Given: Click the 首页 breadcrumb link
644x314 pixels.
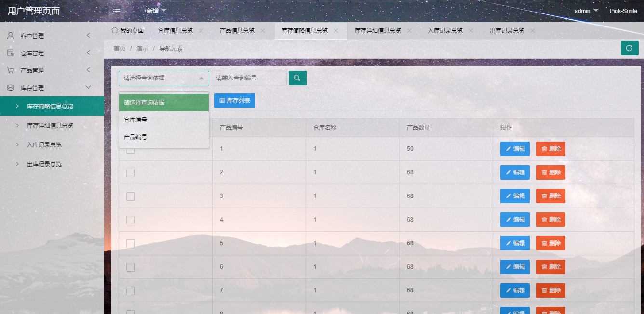Looking at the screenshot, I should point(120,48).
